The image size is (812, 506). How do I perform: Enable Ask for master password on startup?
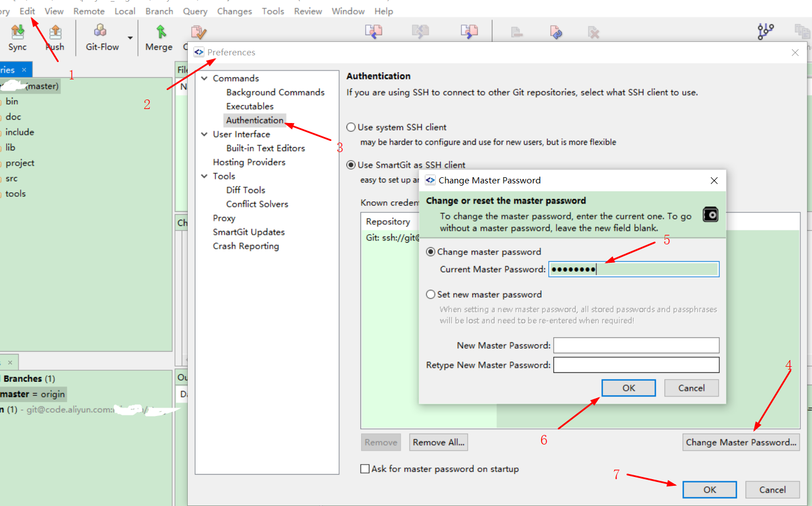pyautogui.click(x=365, y=469)
